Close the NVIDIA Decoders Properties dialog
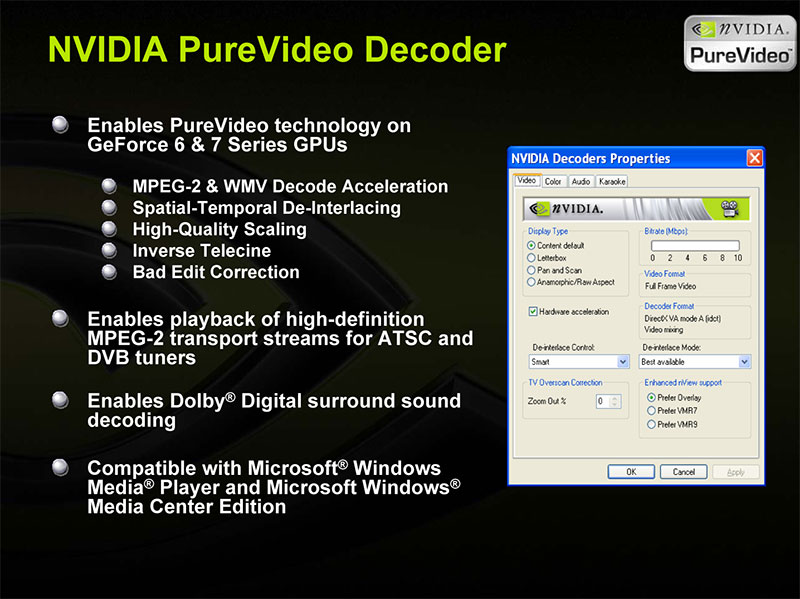800x599 pixels. pyautogui.click(x=754, y=158)
